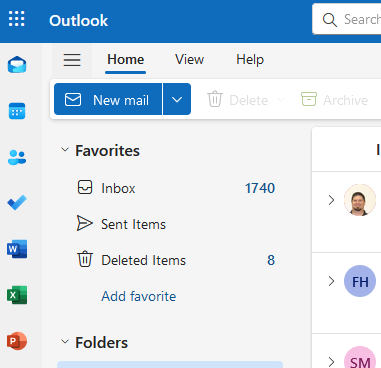The image size is (381, 368).
Task: Open the New mail dropdown arrow
Action: pos(177,99)
